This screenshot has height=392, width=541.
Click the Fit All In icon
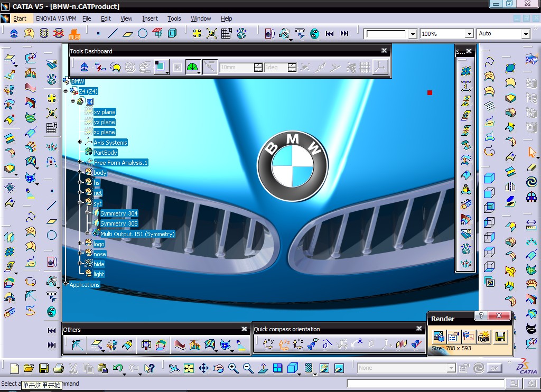coord(189,368)
